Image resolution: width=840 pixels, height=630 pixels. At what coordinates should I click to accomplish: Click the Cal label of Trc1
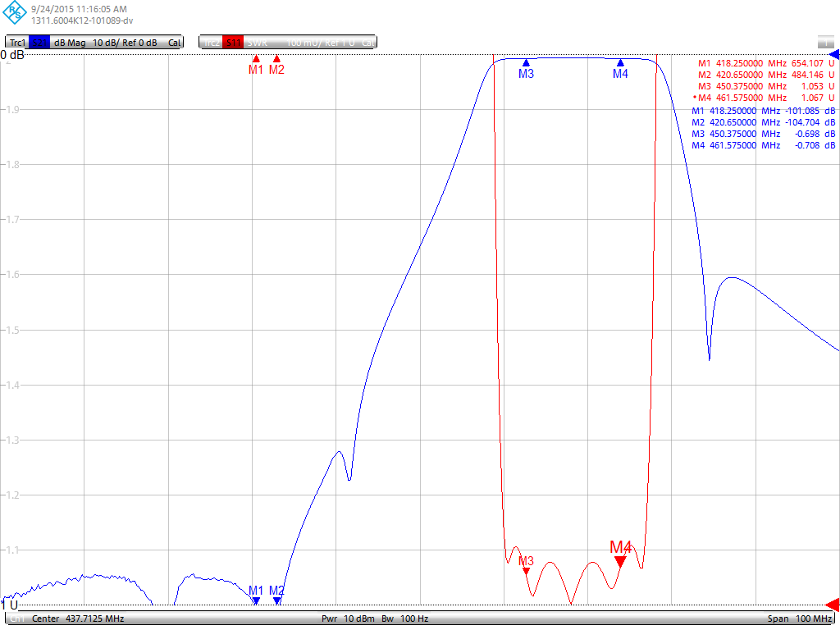tap(175, 43)
